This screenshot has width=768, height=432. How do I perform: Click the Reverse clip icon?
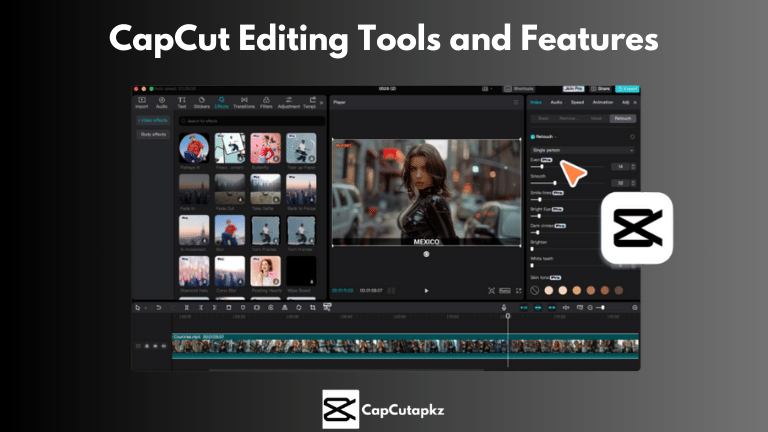pos(271,308)
